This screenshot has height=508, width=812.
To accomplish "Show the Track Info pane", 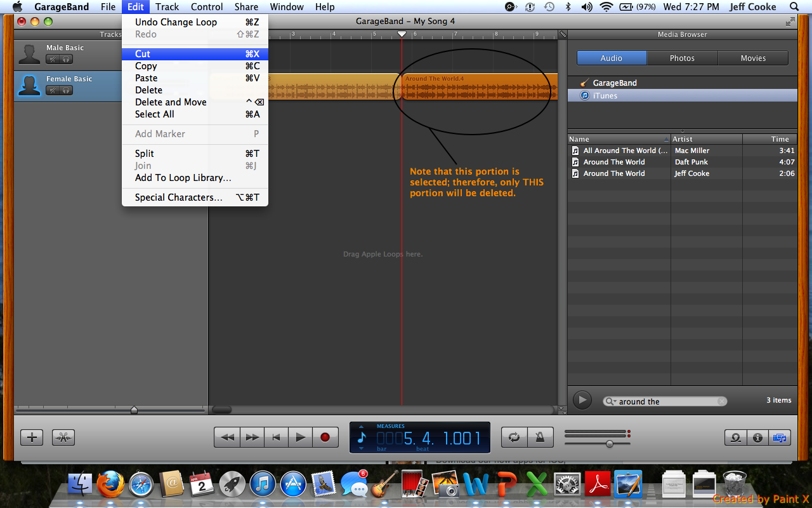I will coord(757,438).
